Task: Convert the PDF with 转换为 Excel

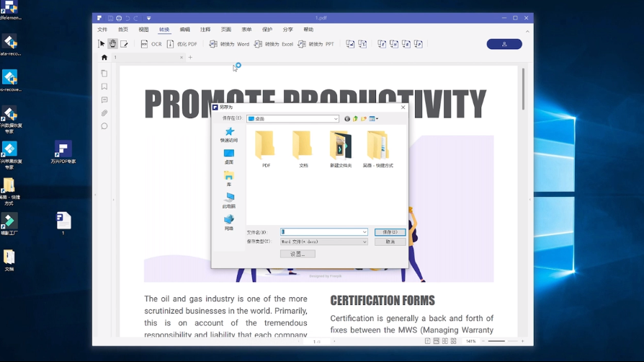Action: tap(274, 44)
